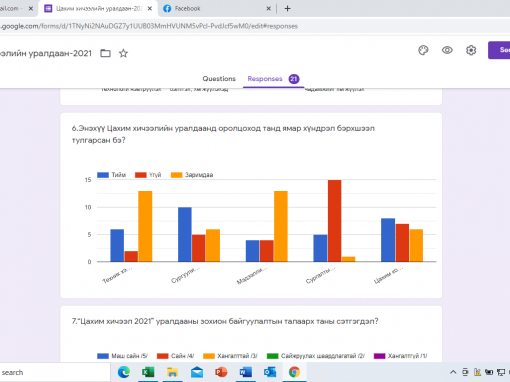Click the browser address bar URL
510x382 pixels.
(149, 26)
